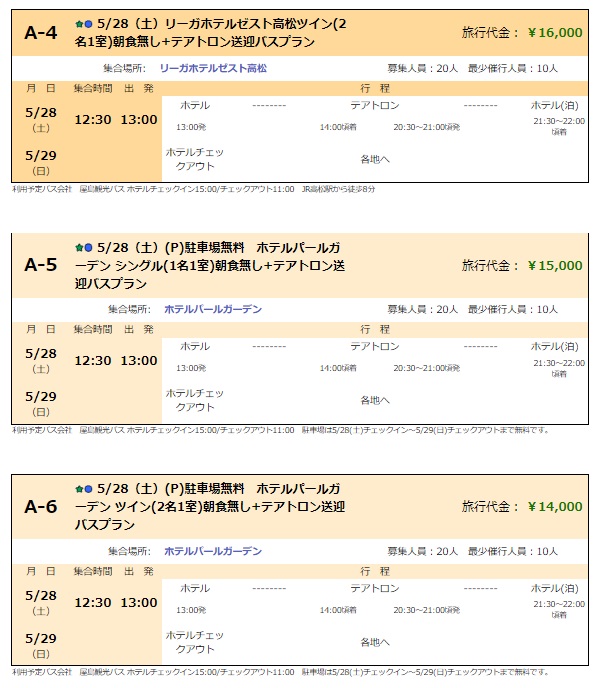This screenshot has height=688, width=597.
Task: Click green star icon in plan A-4
Action: [79, 24]
